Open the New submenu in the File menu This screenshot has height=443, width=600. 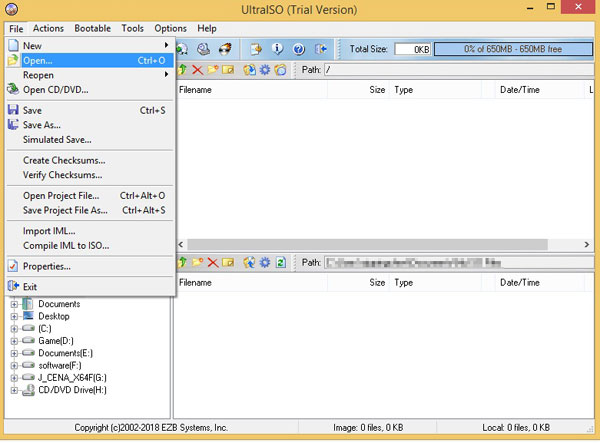point(90,46)
